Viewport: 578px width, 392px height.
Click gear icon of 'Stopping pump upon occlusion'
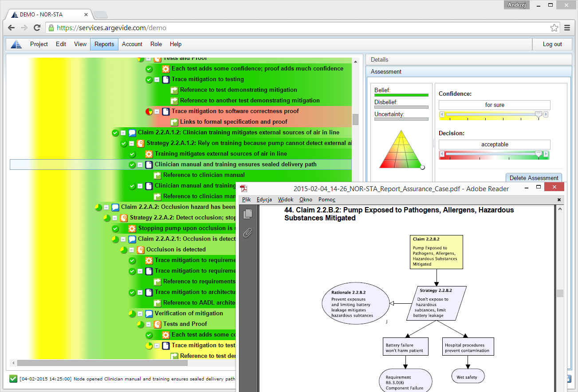click(x=132, y=228)
